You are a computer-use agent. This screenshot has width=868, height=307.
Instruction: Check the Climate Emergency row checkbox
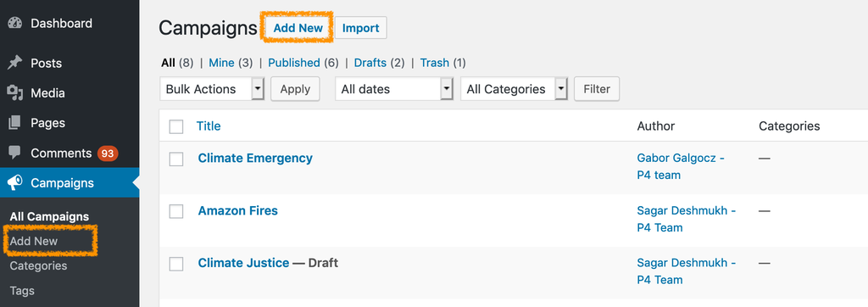pos(176,159)
